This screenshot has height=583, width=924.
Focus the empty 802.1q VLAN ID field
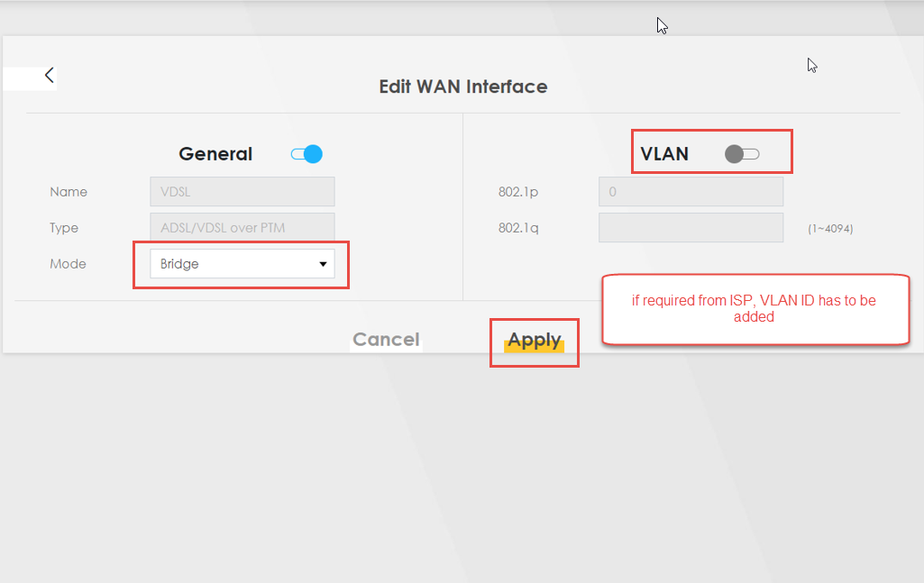pos(690,228)
